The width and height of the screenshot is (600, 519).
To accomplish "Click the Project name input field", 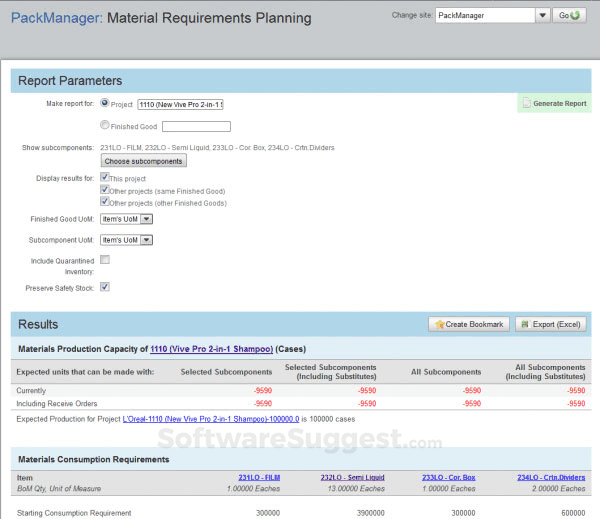I will point(180,104).
